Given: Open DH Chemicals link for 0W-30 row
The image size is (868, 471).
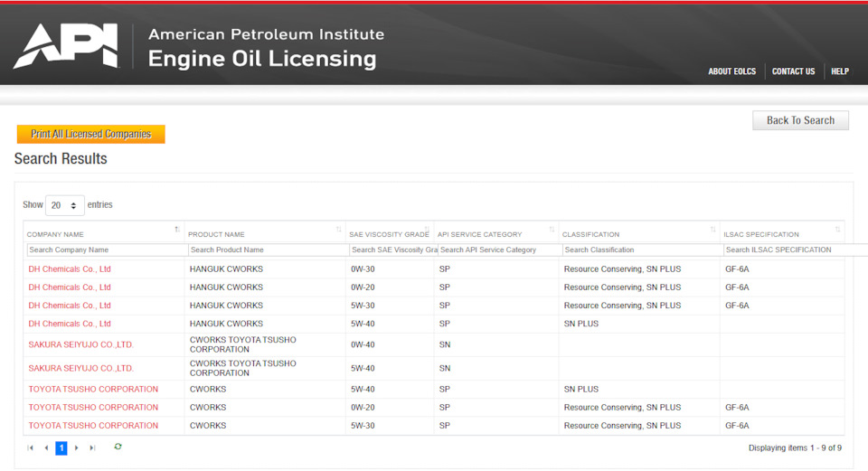Looking at the screenshot, I should pos(70,269).
